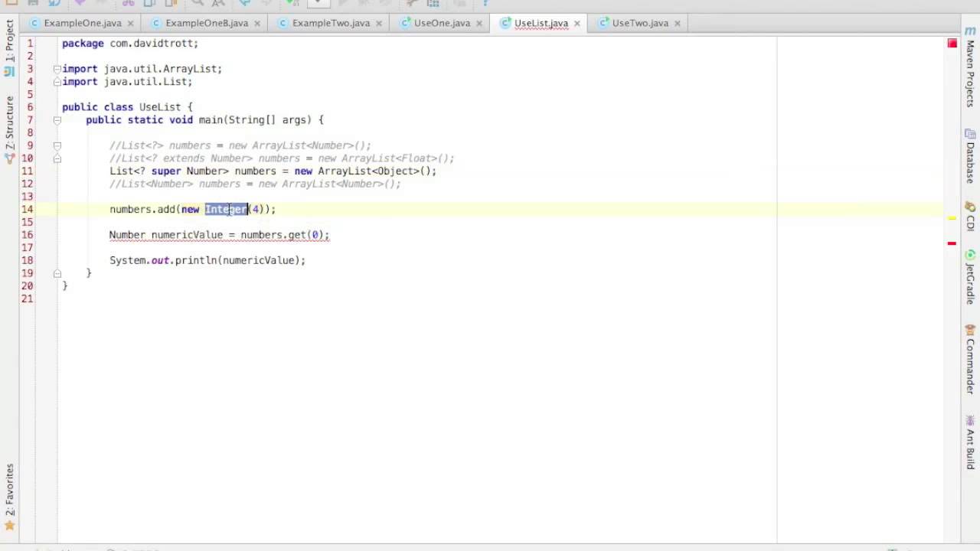Click the fold end marker on line 10
Screen dimensions: 980x551
pos(57,158)
